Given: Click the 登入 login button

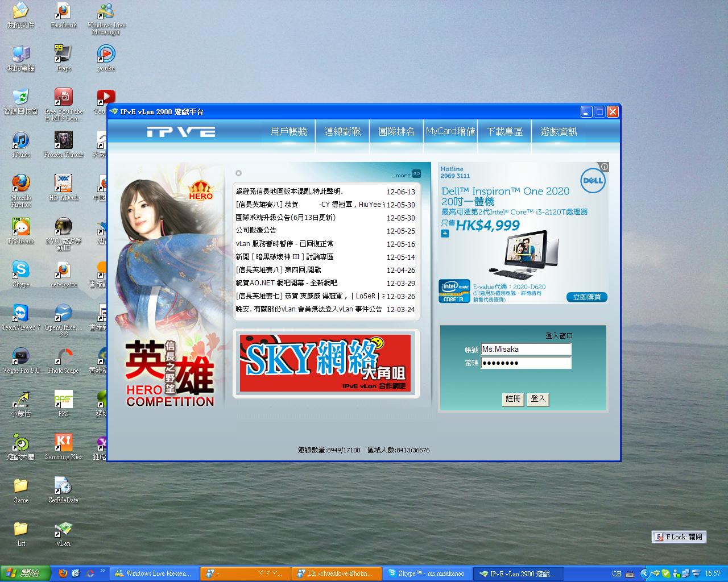Looking at the screenshot, I should 538,399.
